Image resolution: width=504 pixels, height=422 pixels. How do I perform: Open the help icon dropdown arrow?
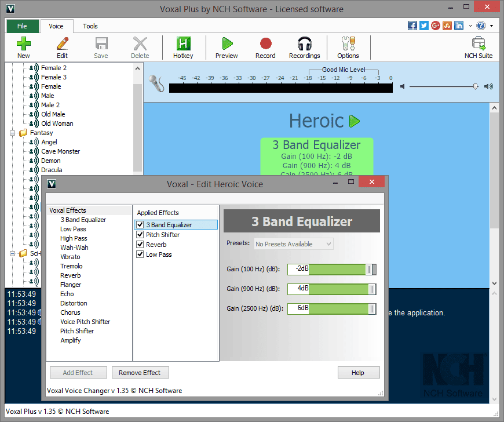pos(491,26)
